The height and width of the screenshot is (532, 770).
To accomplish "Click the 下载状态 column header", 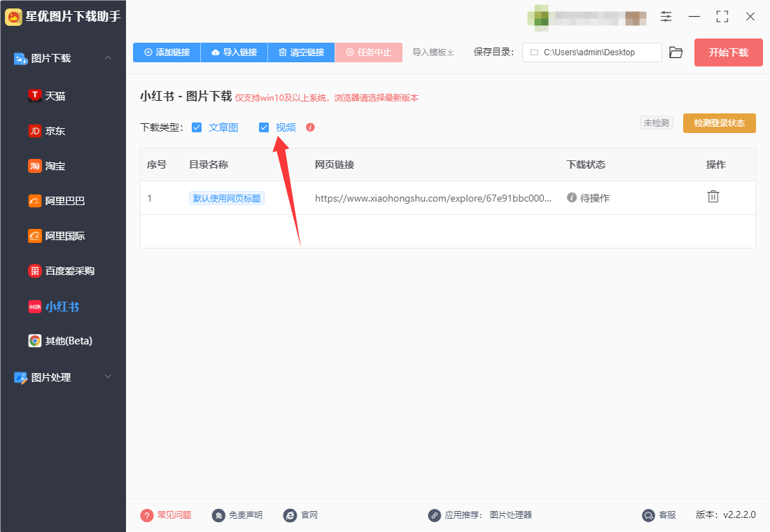I will pyautogui.click(x=586, y=164).
